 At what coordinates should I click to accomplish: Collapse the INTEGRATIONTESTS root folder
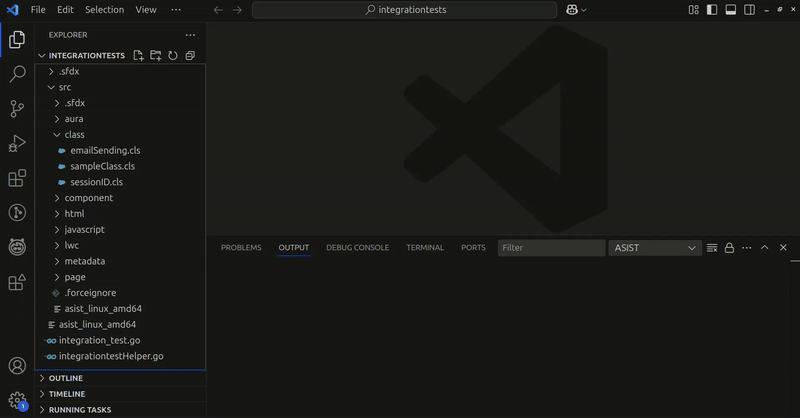[x=42, y=55]
